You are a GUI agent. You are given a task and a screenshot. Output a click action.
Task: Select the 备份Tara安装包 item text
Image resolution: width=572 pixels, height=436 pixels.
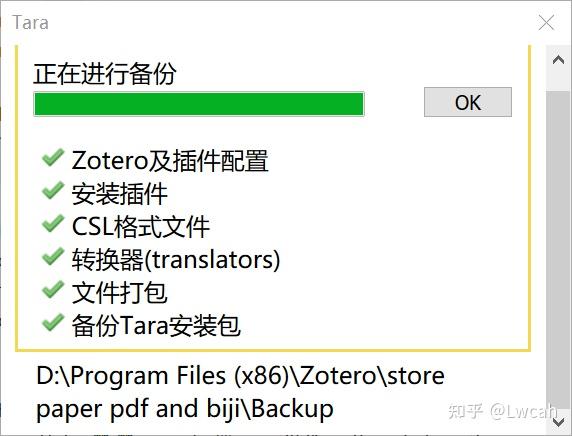pos(156,325)
